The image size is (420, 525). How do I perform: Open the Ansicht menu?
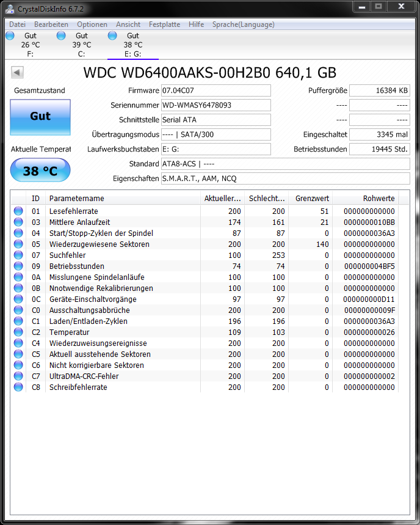(128, 24)
